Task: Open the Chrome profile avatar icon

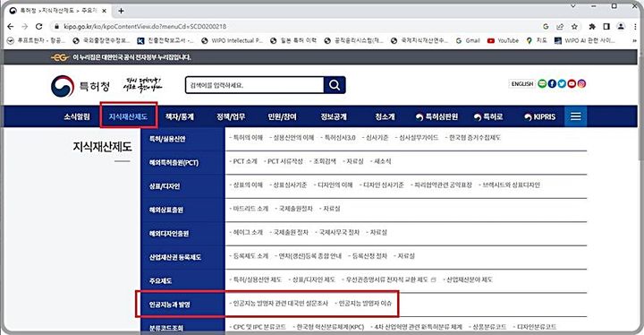Action: [x=621, y=26]
